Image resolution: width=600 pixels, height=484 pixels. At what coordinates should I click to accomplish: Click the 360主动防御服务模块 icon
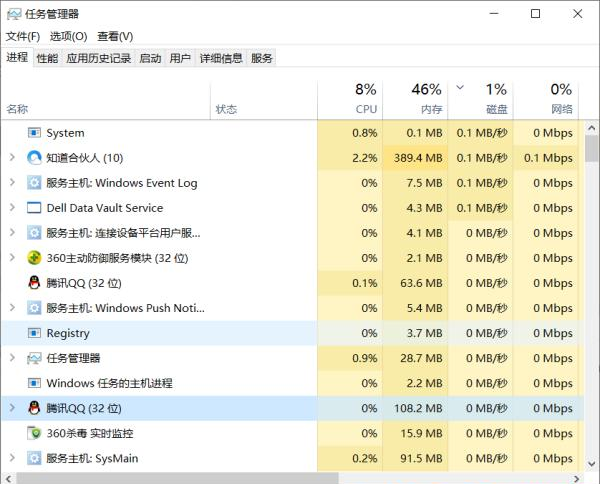pos(34,258)
